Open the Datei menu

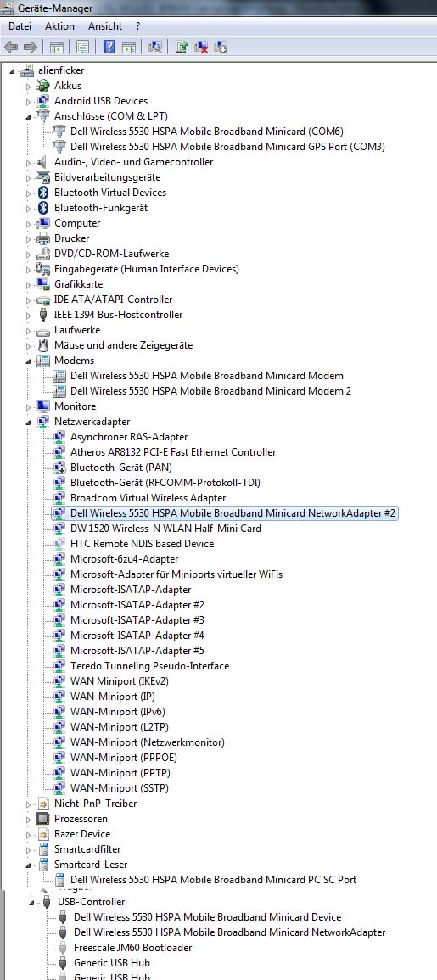[x=20, y=26]
